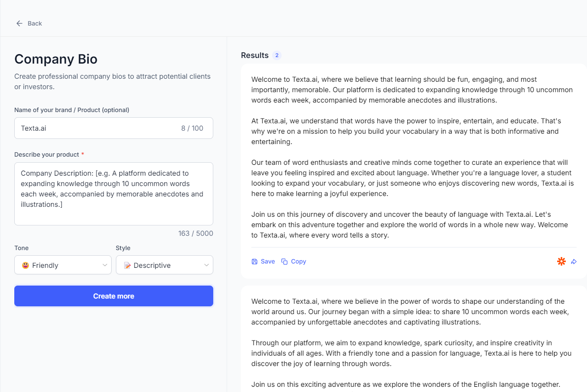Image resolution: width=587 pixels, height=392 pixels.
Task: Click the Company Bio heading
Action: point(55,59)
